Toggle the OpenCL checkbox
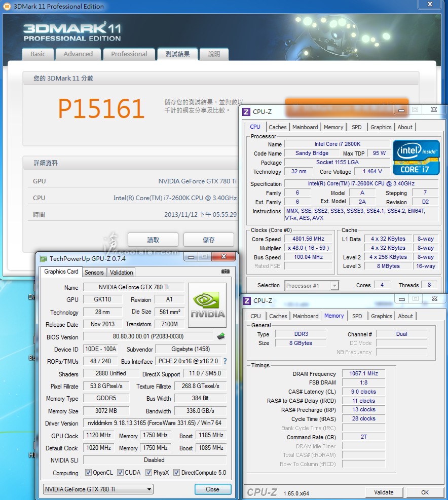 pos(88,472)
